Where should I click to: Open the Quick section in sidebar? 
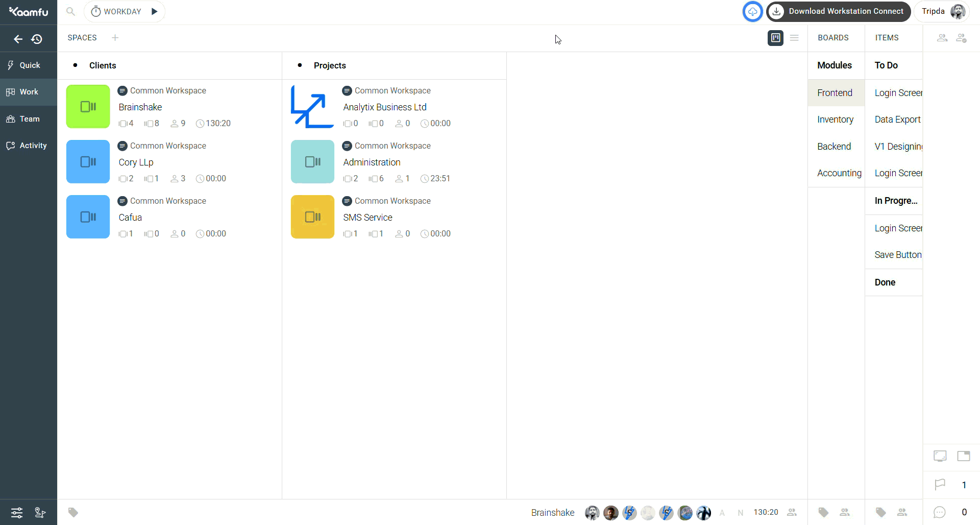point(29,65)
